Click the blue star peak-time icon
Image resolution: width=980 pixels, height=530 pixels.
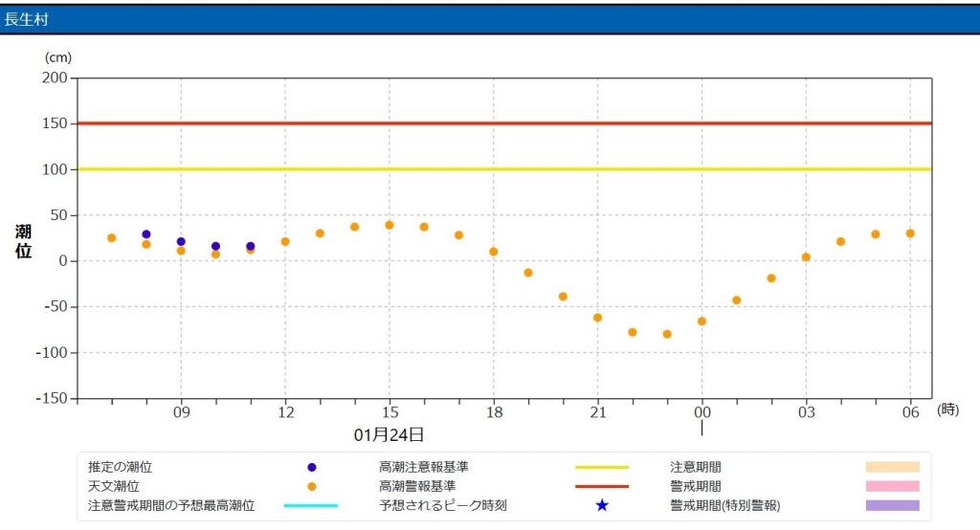pos(602,505)
